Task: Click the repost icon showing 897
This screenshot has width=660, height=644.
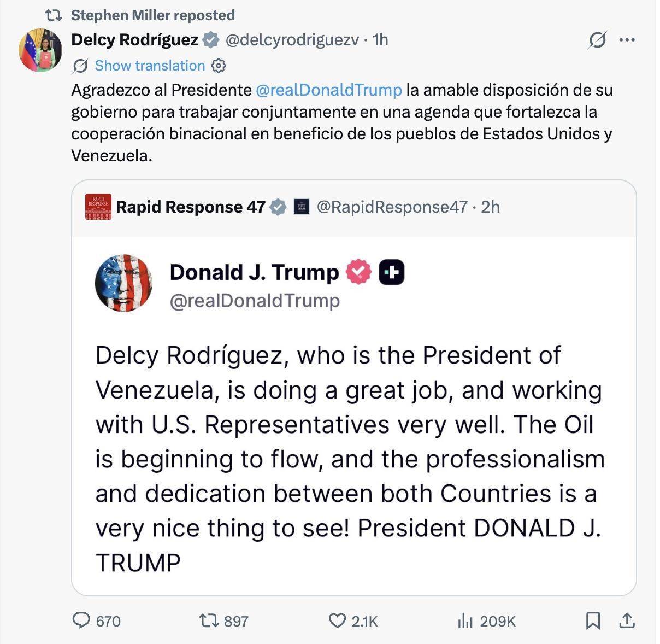Action: tap(209, 621)
